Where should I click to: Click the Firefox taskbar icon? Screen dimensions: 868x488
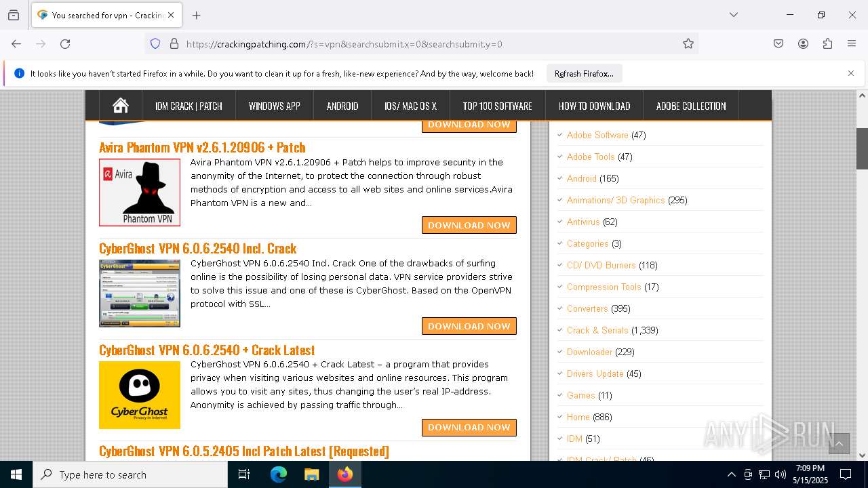[345, 474]
